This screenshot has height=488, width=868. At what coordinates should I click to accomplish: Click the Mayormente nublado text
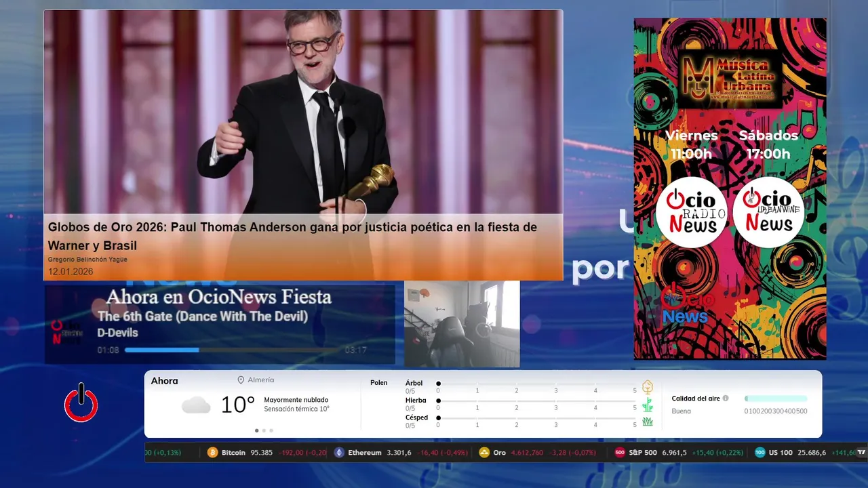[x=296, y=400]
